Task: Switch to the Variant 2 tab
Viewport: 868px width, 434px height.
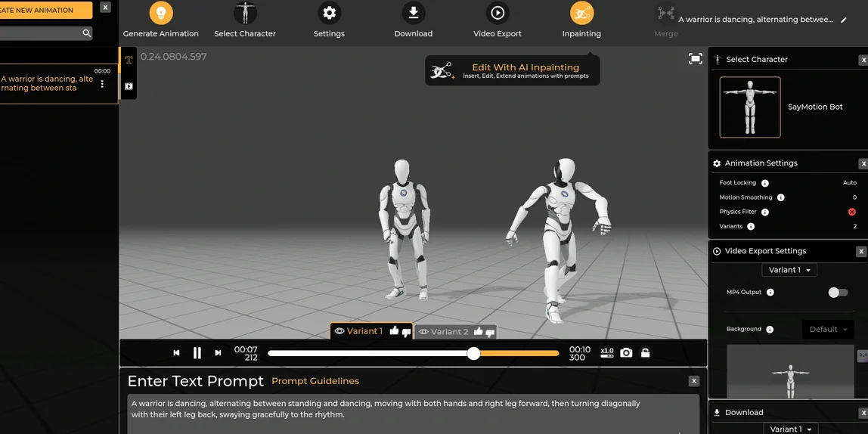Action: 449,332
